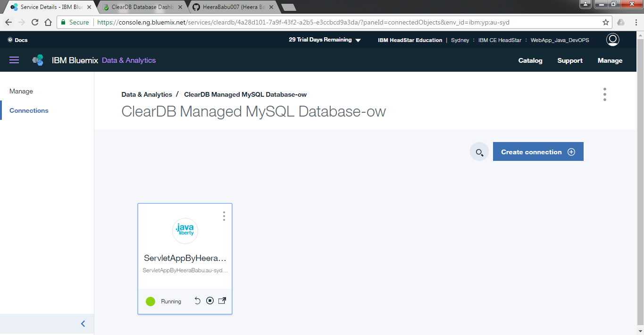
Task: Close the Service Details tab
Action: click(x=89, y=8)
